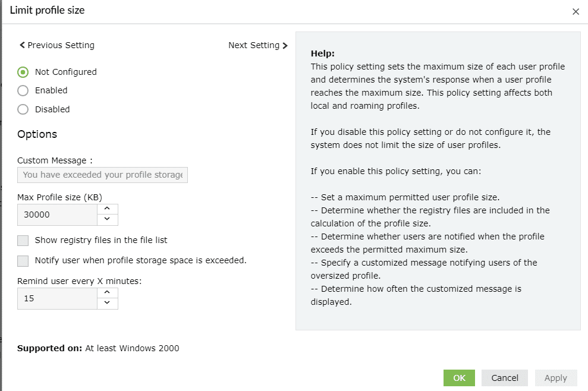Increase Max Profile size with up arrow
This screenshot has height=391, width=588.
point(107,209)
